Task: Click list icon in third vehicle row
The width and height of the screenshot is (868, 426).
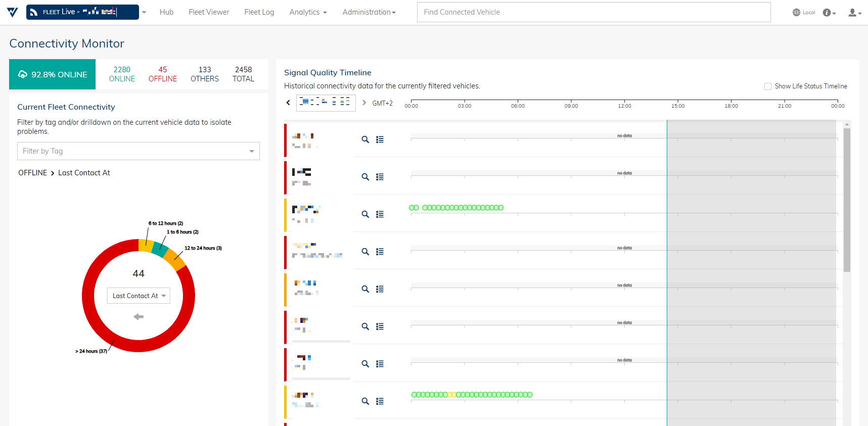Action: point(380,214)
